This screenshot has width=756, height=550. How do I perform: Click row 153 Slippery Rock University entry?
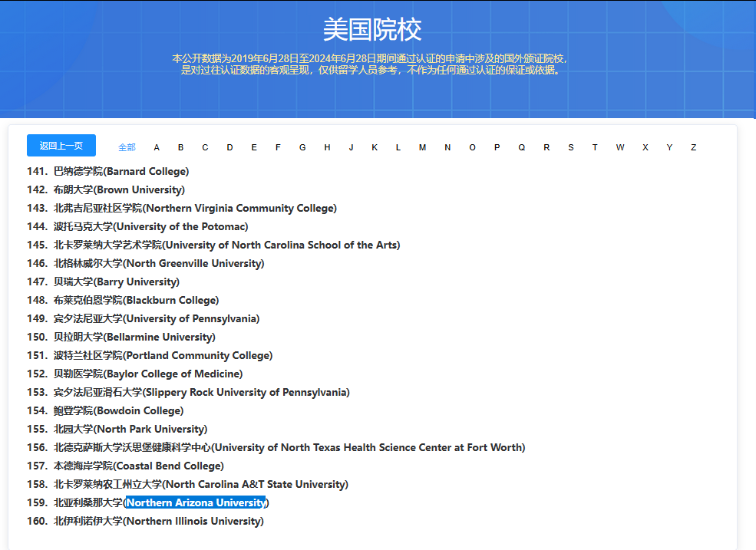(x=189, y=393)
